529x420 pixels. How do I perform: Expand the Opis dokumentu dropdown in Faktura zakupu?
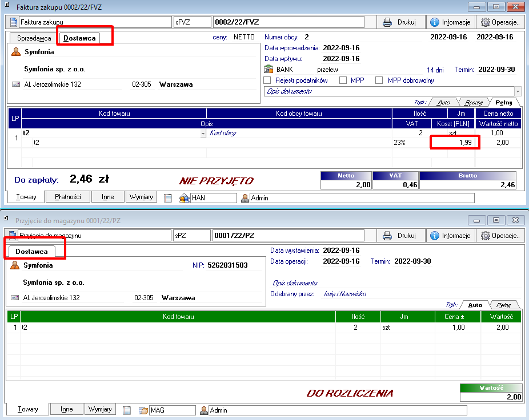(518, 91)
